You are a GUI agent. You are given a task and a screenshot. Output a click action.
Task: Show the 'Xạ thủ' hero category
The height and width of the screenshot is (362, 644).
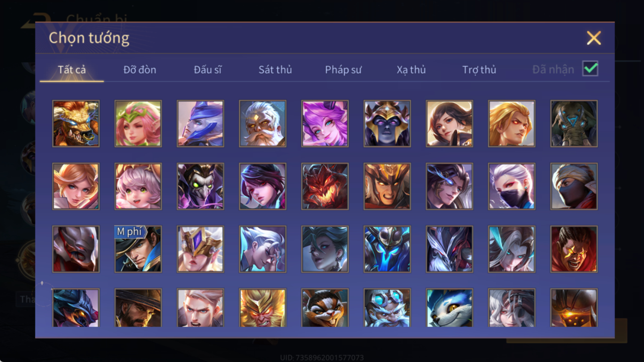[x=411, y=70]
